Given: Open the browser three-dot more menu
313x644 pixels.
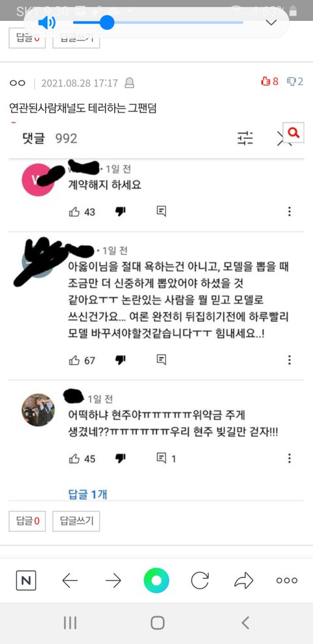Looking at the screenshot, I should point(287,580).
